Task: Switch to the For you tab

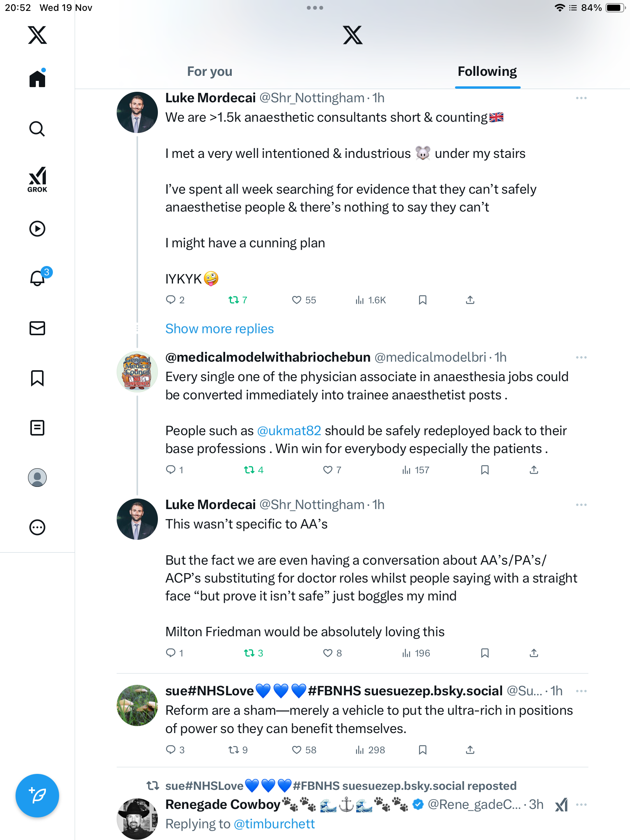Action: tap(210, 72)
